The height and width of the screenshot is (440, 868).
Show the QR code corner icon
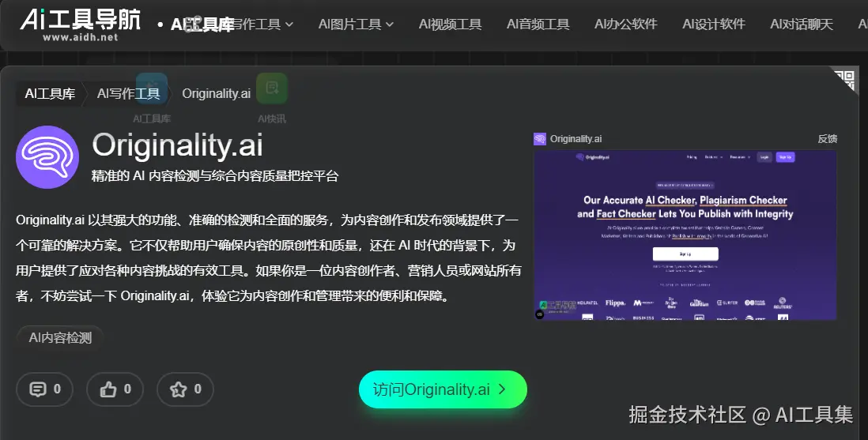845,79
